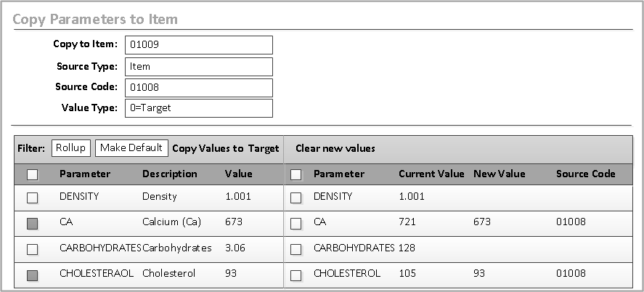Check the CARBOHYDRATES checkbox in right table
The image size is (644, 292).
295,249
